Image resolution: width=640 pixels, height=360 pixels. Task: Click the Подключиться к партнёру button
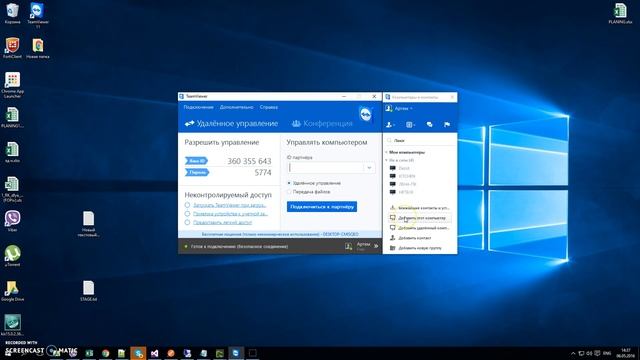coord(322,207)
